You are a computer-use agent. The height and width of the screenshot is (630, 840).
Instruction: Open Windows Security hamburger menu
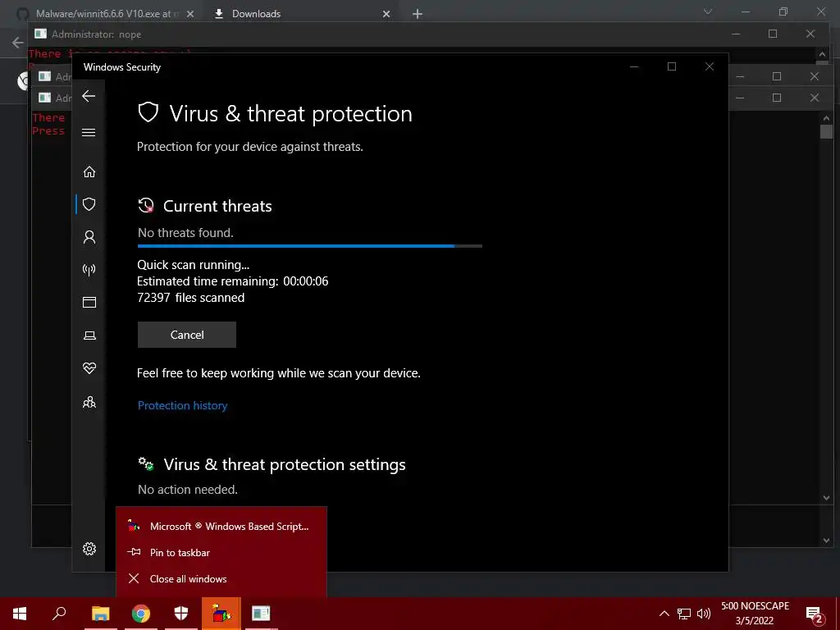click(89, 132)
